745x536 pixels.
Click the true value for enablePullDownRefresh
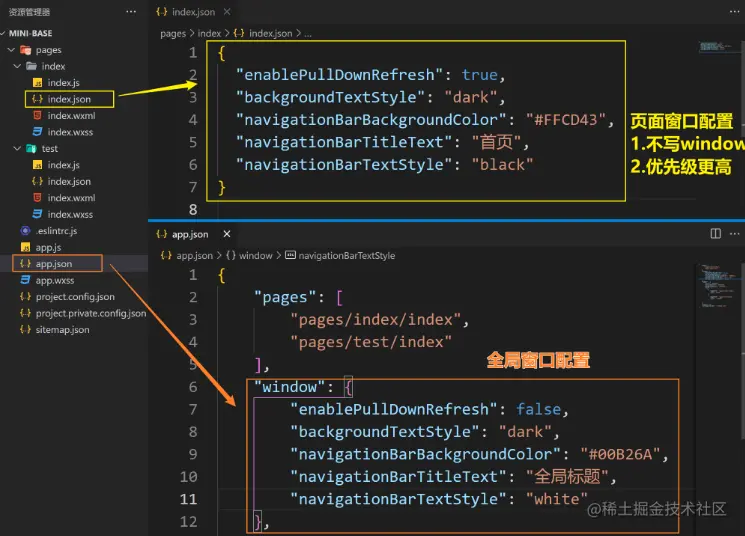coord(479,75)
